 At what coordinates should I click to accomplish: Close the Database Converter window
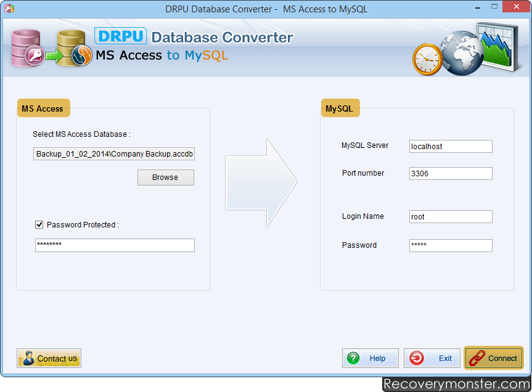click(x=517, y=6)
